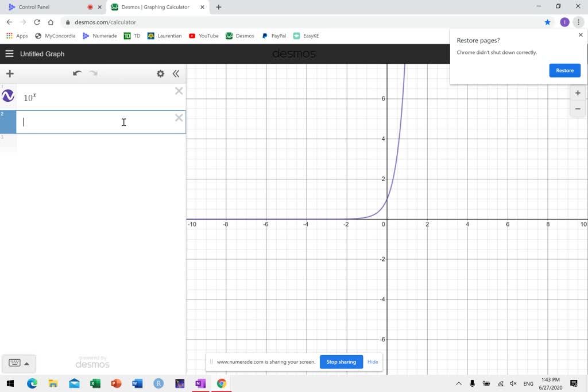Click the zoom out minus on the graph
This screenshot has height=392, width=588.
(577, 109)
